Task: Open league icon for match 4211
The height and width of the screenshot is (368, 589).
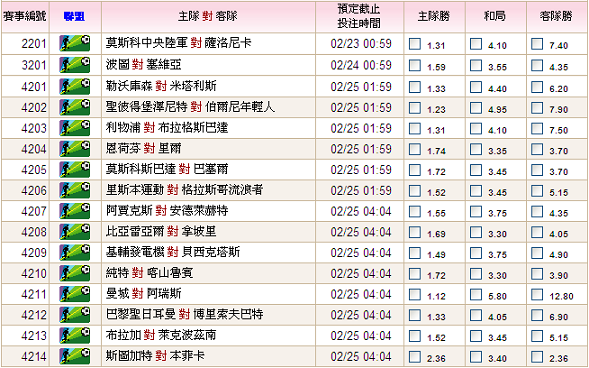Action: click(x=75, y=294)
